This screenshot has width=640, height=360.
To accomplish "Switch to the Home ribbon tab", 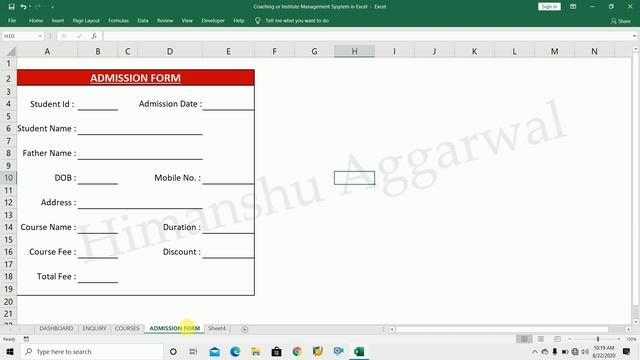I will (x=36, y=20).
